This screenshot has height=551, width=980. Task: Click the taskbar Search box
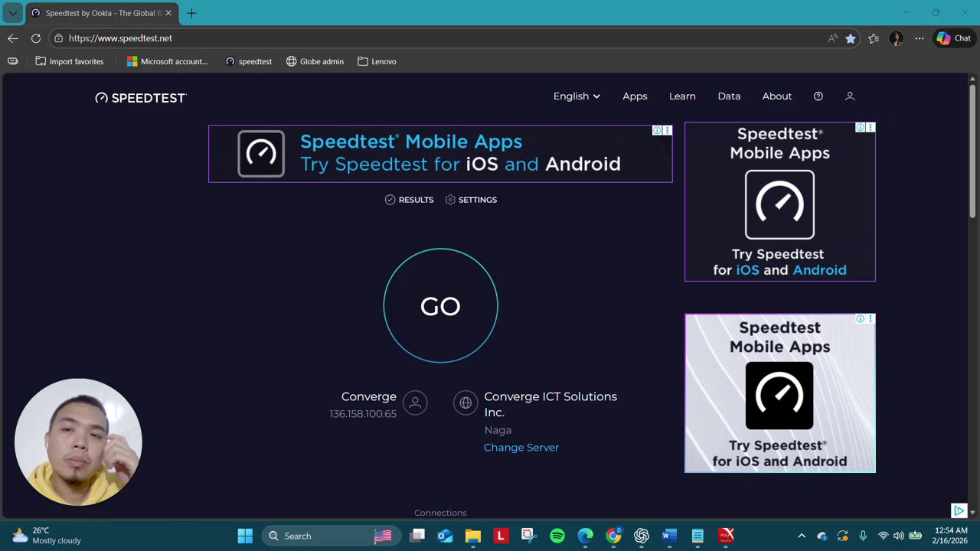330,536
